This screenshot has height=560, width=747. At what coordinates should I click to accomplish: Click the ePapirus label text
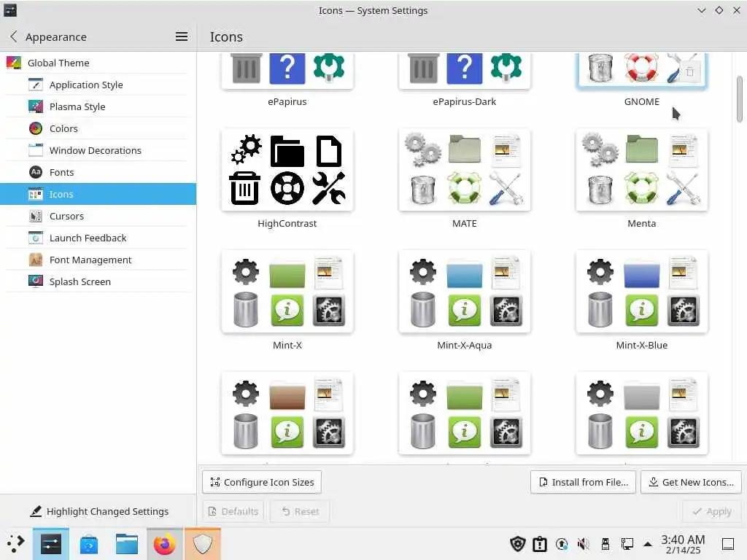click(287, 101)
